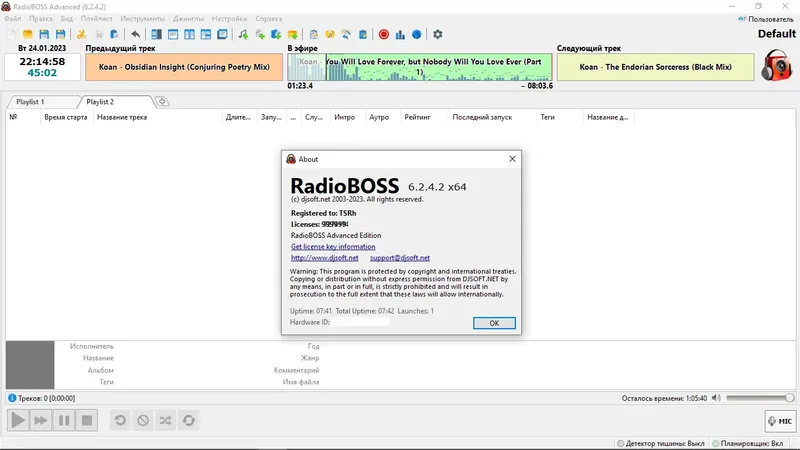
Task: Click the New playlist toolbar icon
Action: click(11, 34)
